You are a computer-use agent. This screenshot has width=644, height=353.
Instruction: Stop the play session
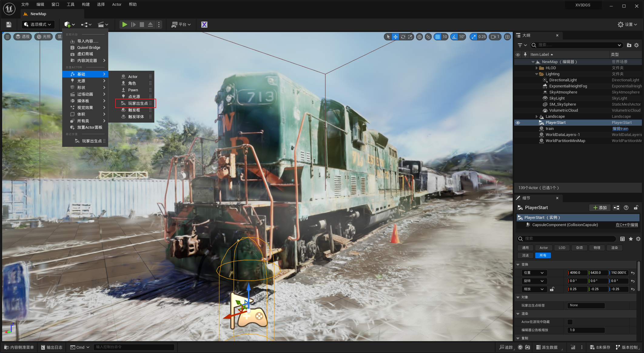[x=142, y=25]
